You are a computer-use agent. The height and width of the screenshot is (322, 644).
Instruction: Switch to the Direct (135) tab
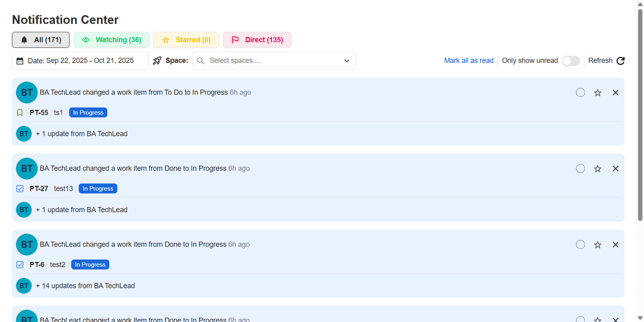(x=257, y=40)
